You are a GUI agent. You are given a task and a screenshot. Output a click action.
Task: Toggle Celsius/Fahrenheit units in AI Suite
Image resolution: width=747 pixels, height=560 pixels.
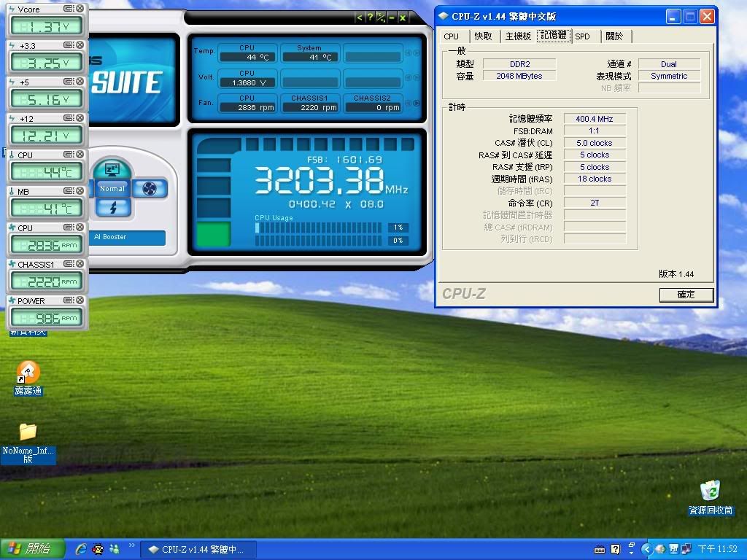pos(381,17)
